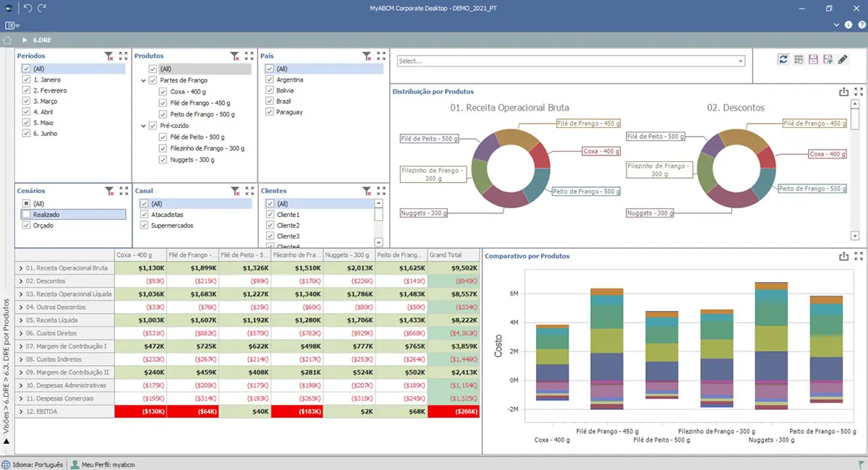Toggle the Supermercados channel checkbox

point(145,226)
